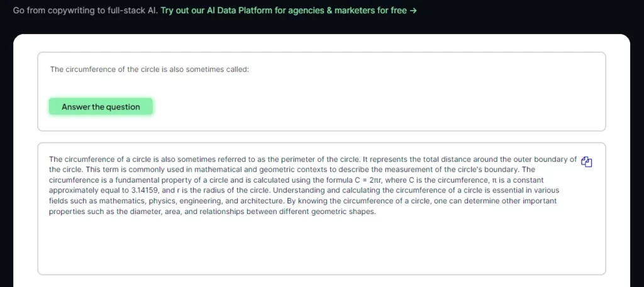644x287 pixels.
Task: Click the empty space below the answer text
Action: [x=321, y=245]
